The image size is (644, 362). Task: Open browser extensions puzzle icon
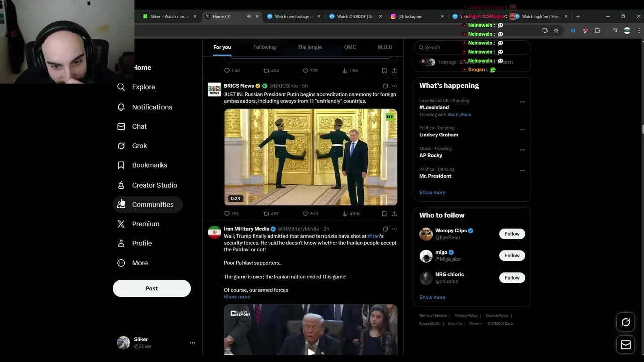597,31
